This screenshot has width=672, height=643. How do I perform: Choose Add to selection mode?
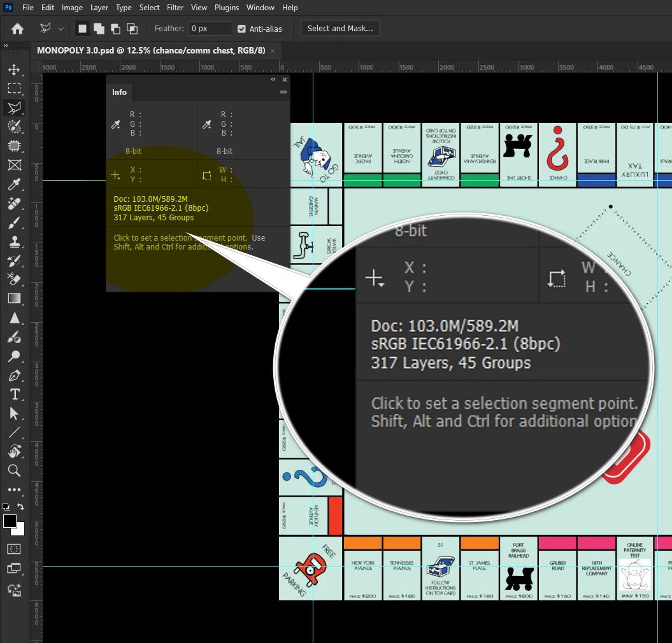click(x=99, y=29)
